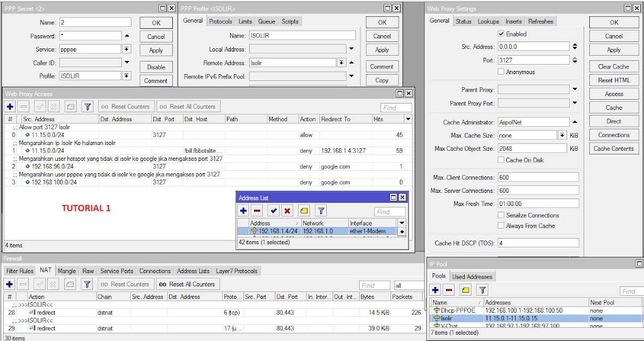Enable Cache On Disk option
Screen dimensions: 644x341
point(501,160)
